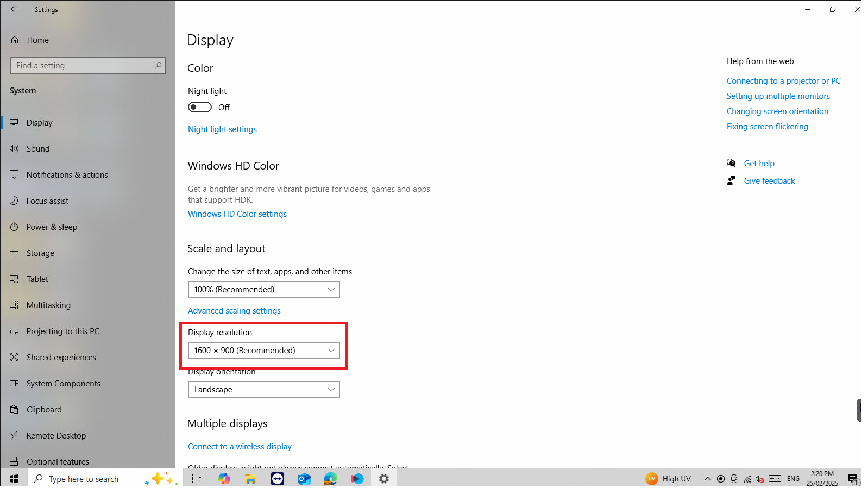Click the taskbar Type here to search box

tap(105, 479)
